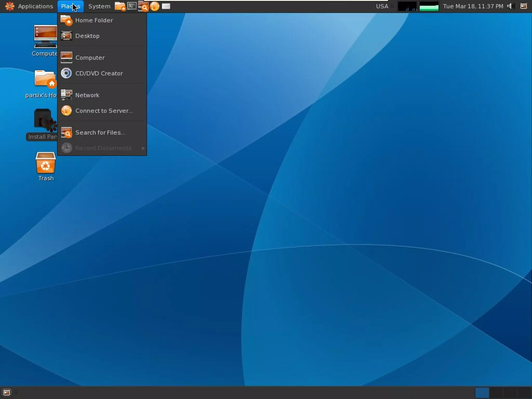Open Home Folder from Places menu
Screen dimensions: 532x399
94,20
